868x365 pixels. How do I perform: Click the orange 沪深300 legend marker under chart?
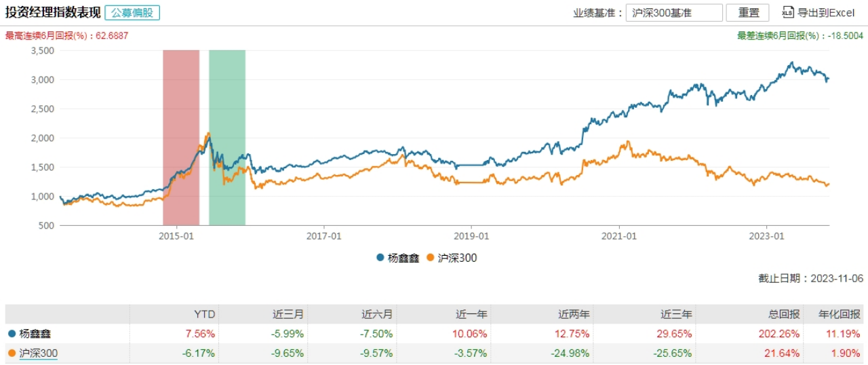click(429, 258)
